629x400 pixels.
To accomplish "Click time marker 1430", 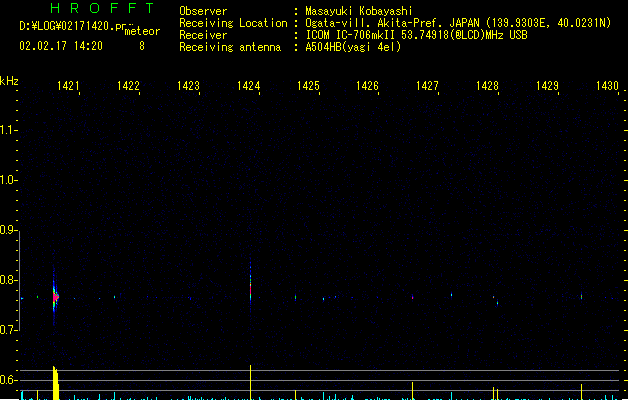I will coord(607,86).
